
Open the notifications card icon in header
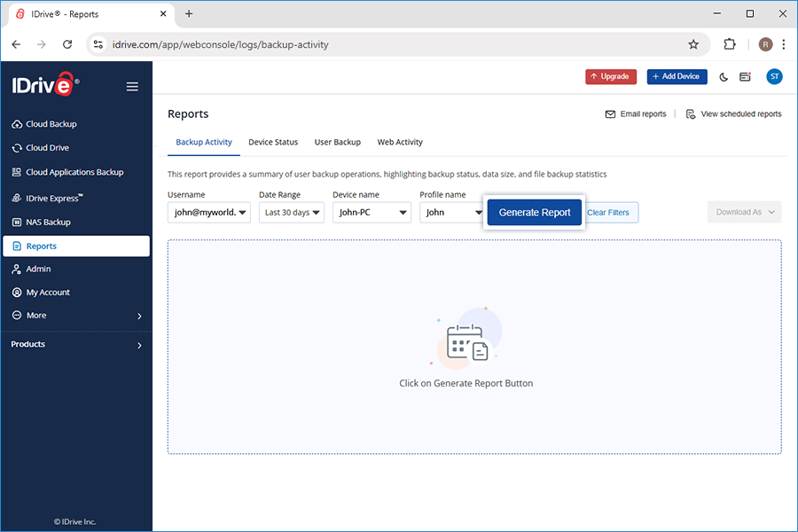coord(745,77)
